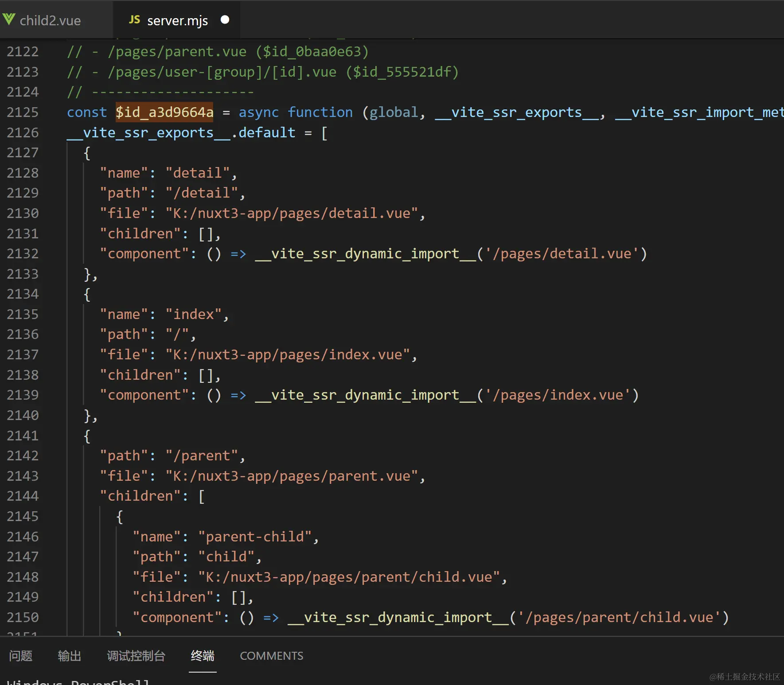
Task: Click __vite_ssr_exports__.default on line 2126
Action: coord(181,133)
